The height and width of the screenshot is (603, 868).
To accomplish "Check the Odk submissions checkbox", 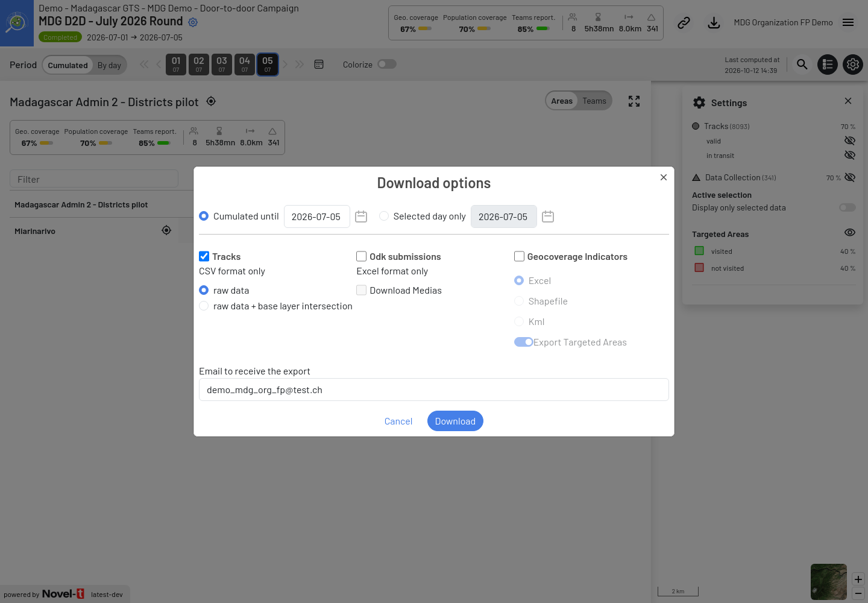I will (362, 256).
